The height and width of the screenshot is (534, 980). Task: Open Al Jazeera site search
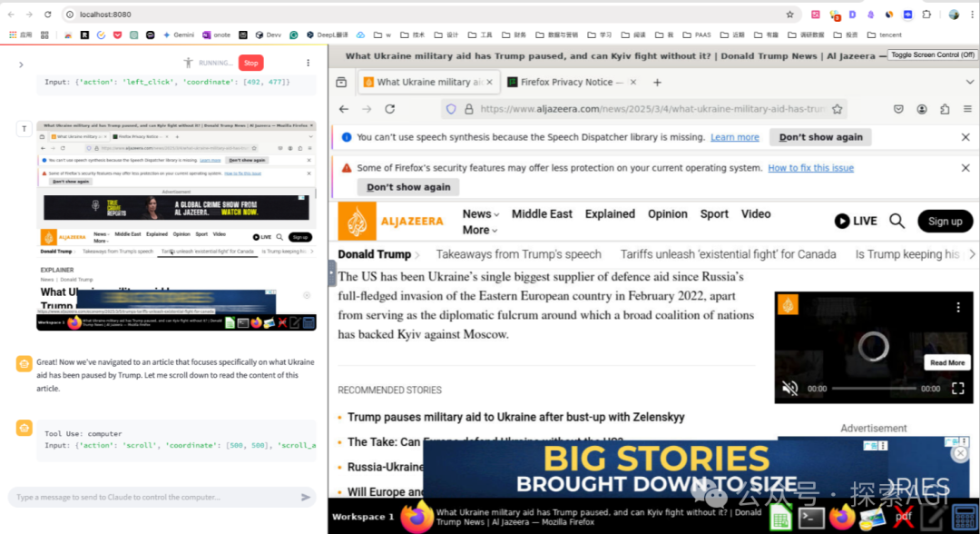(897, 221)
